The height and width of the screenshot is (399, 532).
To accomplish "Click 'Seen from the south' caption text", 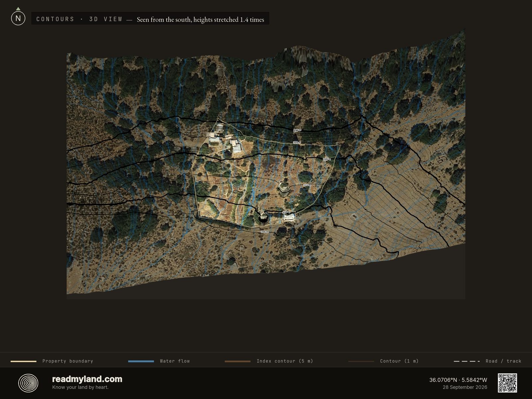I will (200, 20).
